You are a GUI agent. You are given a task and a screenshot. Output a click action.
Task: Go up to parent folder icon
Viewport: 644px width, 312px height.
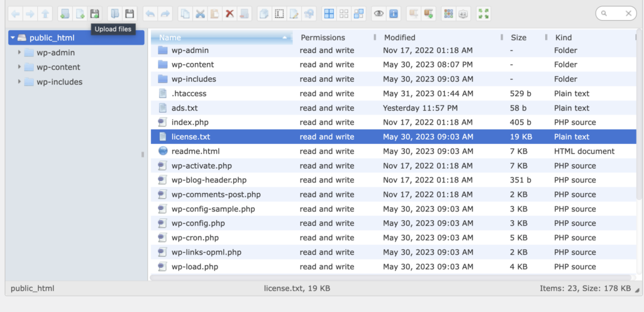tap(45, 14)
